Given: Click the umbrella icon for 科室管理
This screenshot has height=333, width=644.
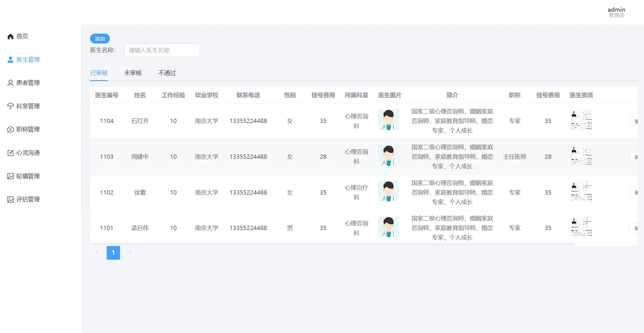Looking at the screenshot, I should click(10, 106).
